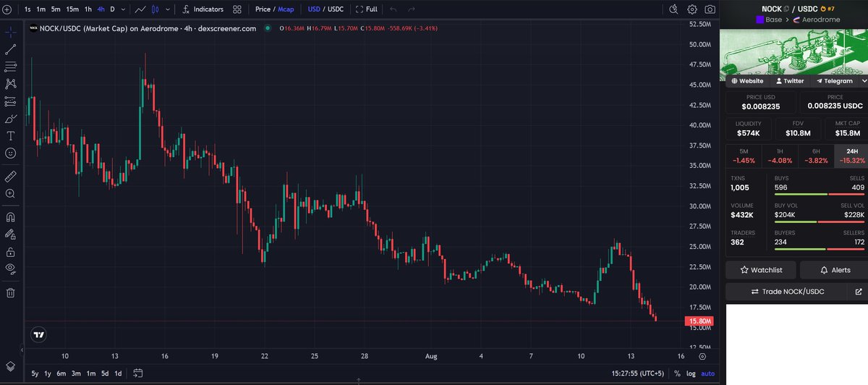This screenshot has height=385, width=868.
Task: Select the Text annotation tool
Action: [x=11, y=136]
